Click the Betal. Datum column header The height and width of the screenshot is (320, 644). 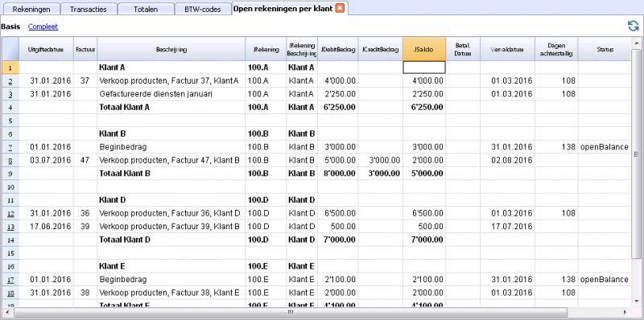point(463,49)
